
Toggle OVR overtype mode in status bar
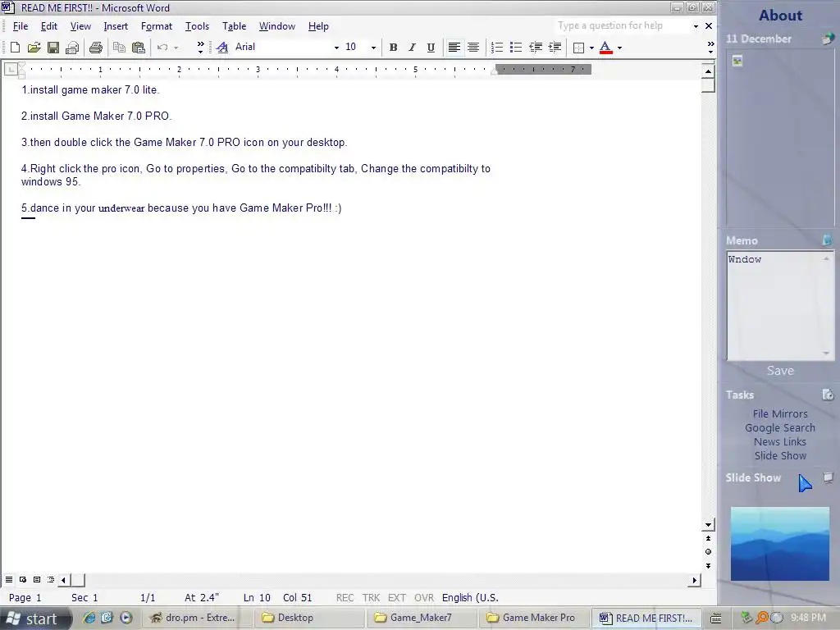pos(424,598)
